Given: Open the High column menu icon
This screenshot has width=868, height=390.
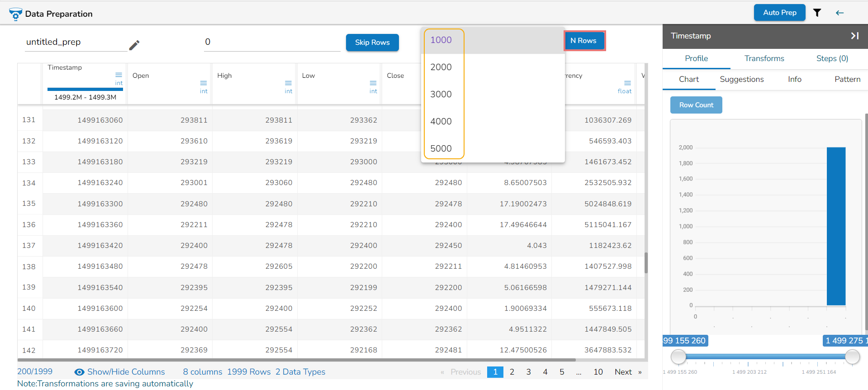Looking at the screenshot, I should coord(288,83).
